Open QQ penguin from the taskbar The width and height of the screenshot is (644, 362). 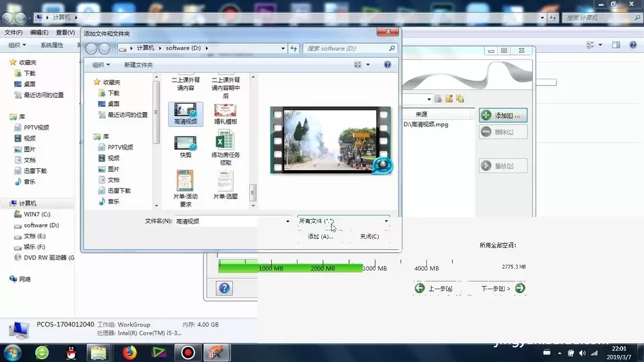coord(71,352)
